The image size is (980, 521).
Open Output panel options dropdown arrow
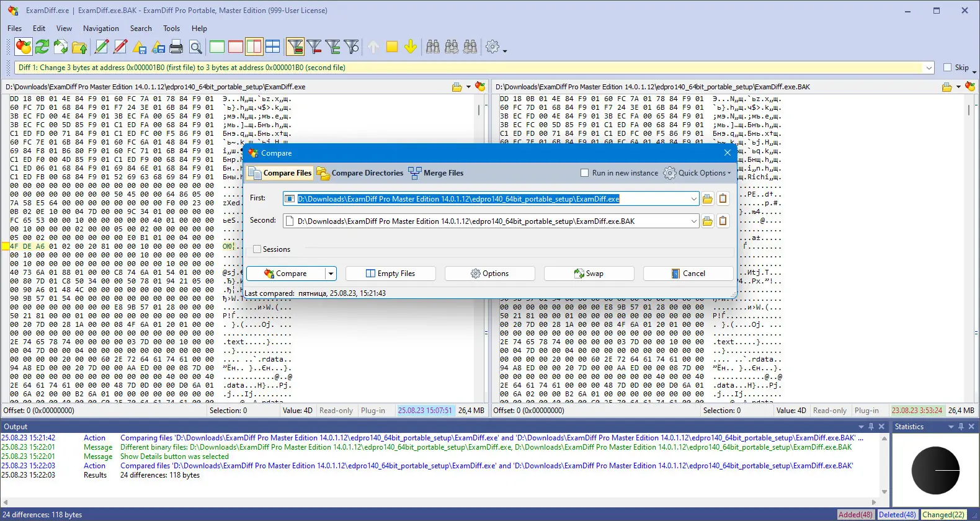click(x=861, y=427)
